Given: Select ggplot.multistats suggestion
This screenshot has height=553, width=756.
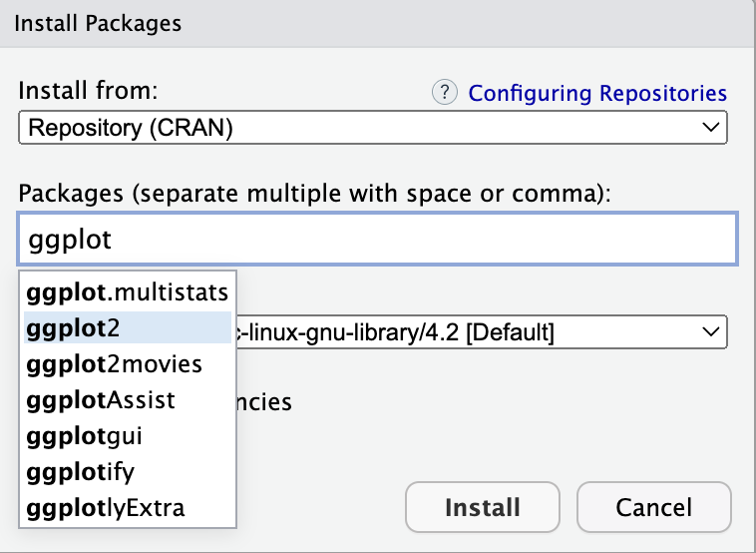Looking at the screenshot, I should tap(128, 292).
